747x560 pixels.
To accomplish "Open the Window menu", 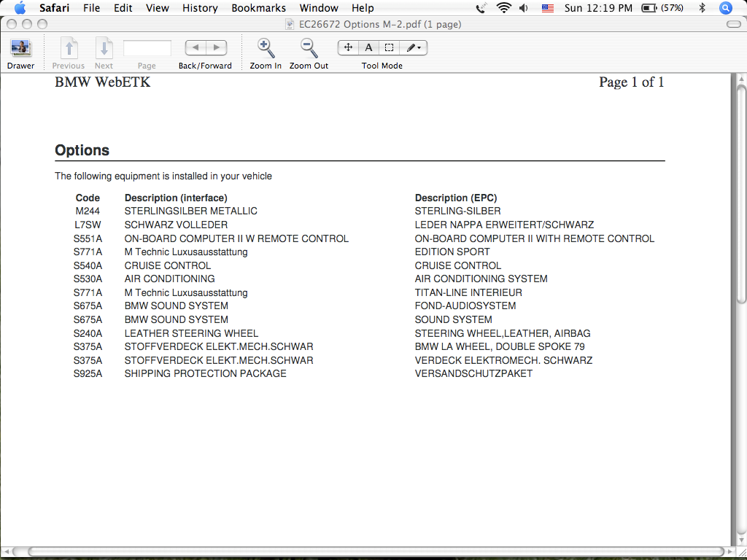I will (319, 8).
